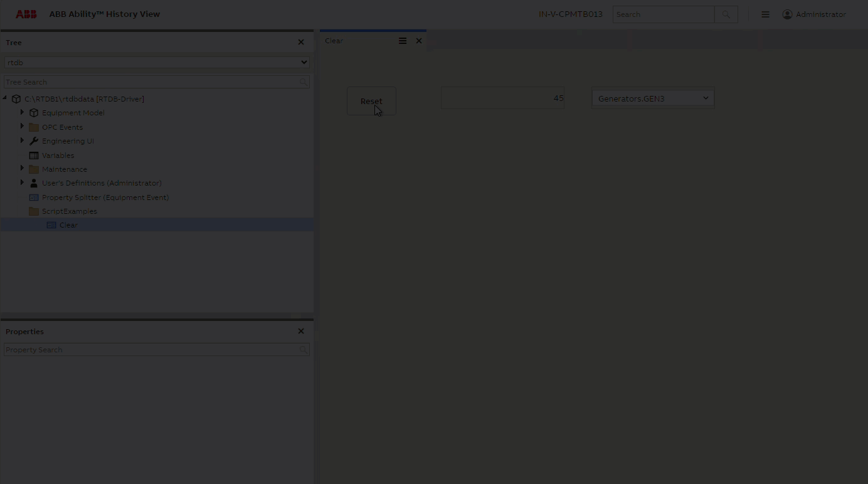Open the Generators.GEN3 dropdown
The width and height of the screenshot is (868, 484).
click(x=653, y=98)
